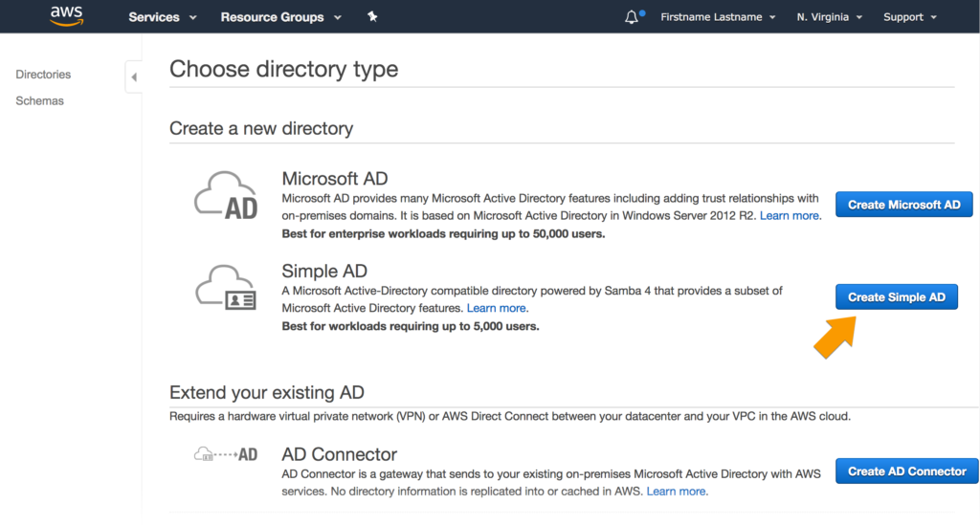This screenshot has width=980, height=525.
Task: Go to Directories in sidebar
Action: pyautogui.click(x=43, y=75)
